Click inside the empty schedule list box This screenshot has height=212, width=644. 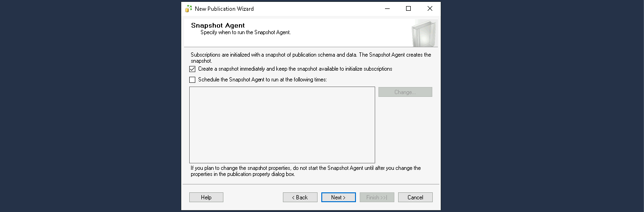pyautogui.click(x=282, y=125)
